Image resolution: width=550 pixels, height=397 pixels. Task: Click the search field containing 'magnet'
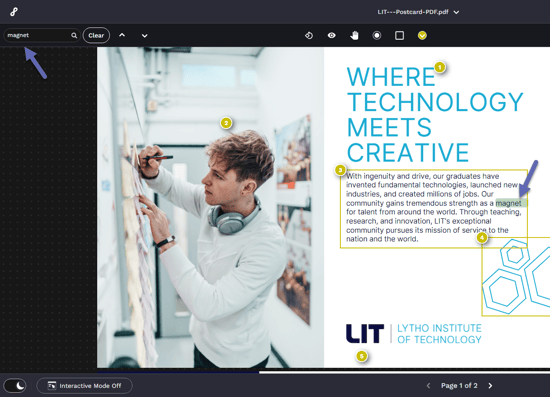click(41, 35)
